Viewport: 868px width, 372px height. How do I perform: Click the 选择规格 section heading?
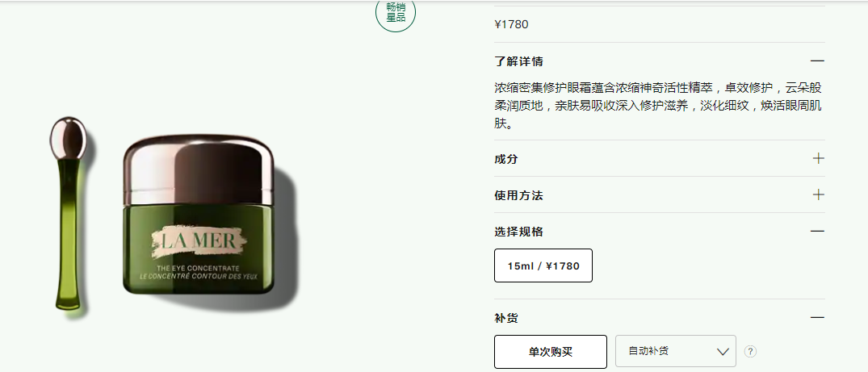pyautogui.click(x=518, y=232)
